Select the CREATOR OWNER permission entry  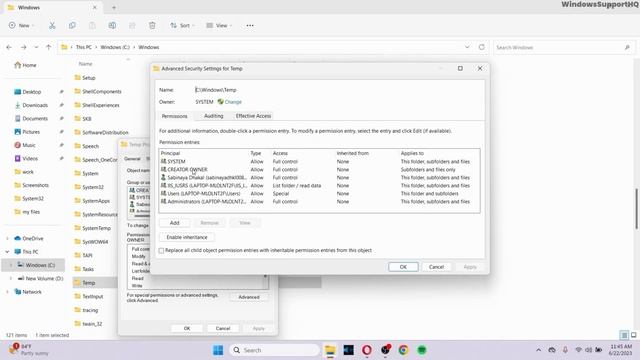319,169
